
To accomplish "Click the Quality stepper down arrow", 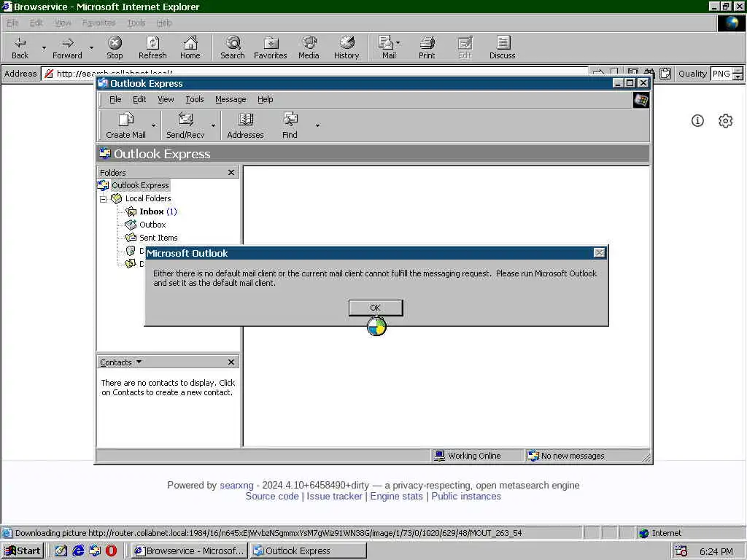I will (738, 77).
